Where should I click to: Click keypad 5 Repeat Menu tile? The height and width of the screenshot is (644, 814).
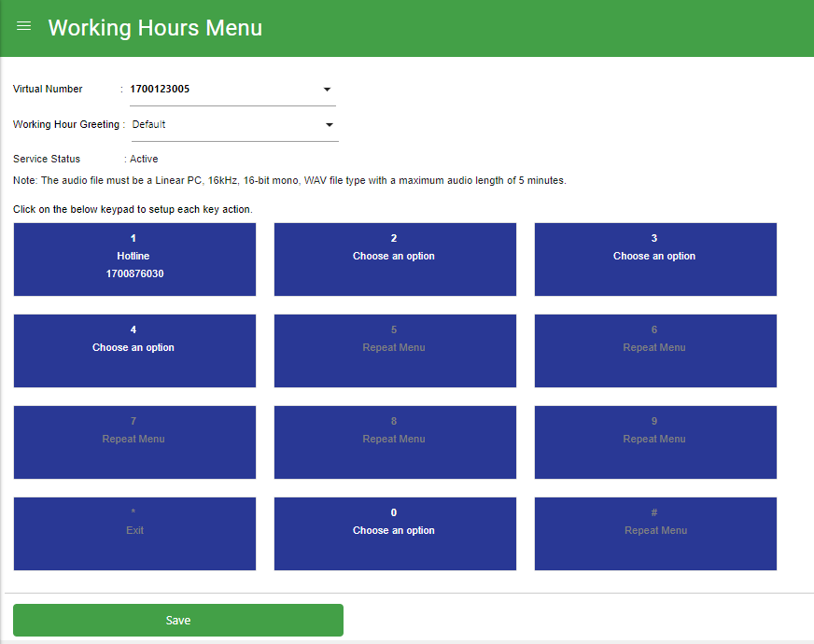pyautogui.click(x=395, y=351)
